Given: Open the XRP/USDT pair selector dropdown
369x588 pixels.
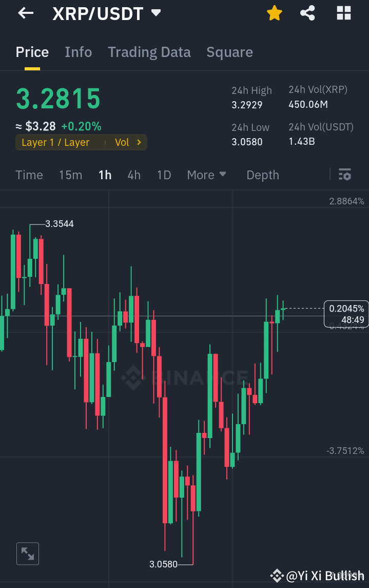Looking at the screenshot, I should coord(156,13).
